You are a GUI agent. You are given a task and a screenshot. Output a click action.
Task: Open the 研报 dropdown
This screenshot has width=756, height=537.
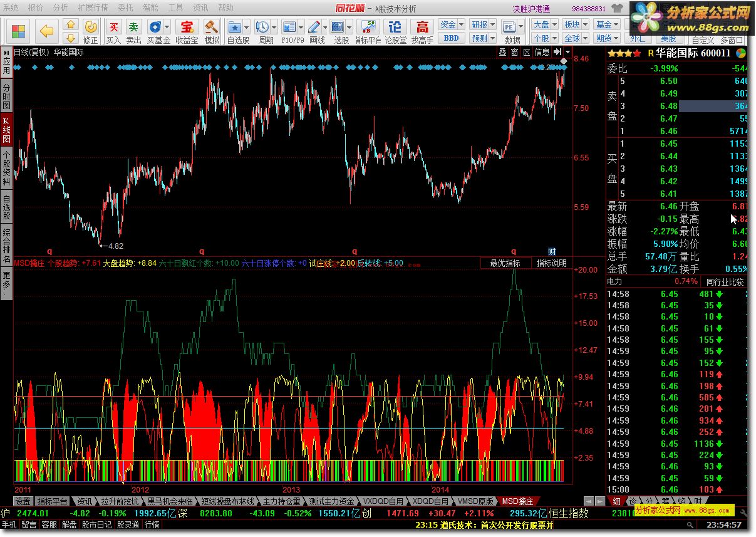click(483, 24)
